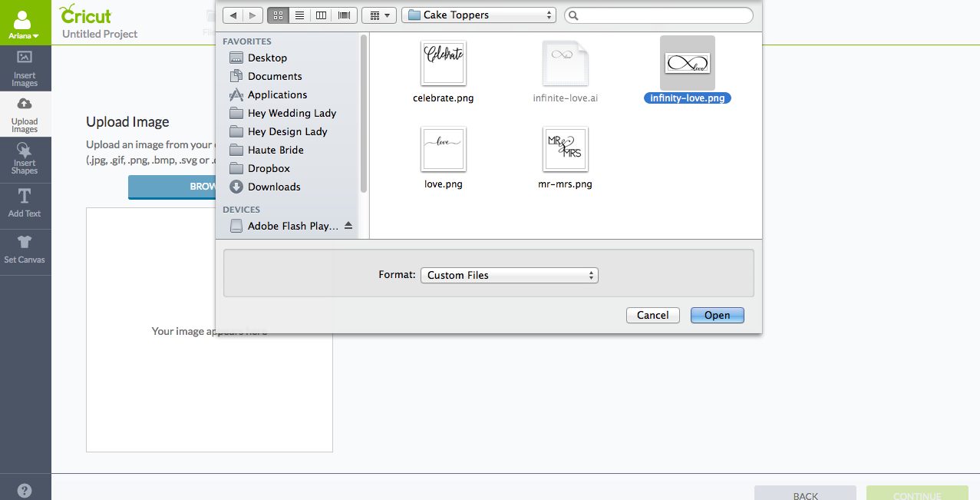
Task: Open the item arrangement dropdown
Action: point(378,15)
